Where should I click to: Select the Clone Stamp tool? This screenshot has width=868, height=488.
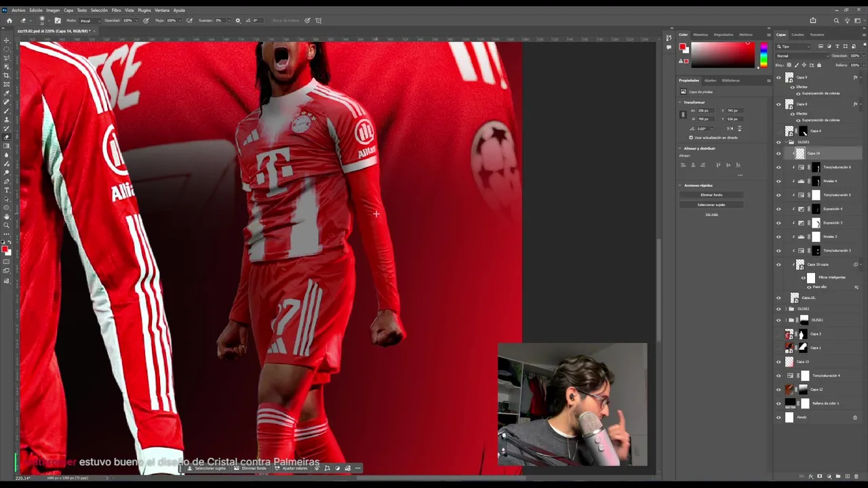pos(7,120)
